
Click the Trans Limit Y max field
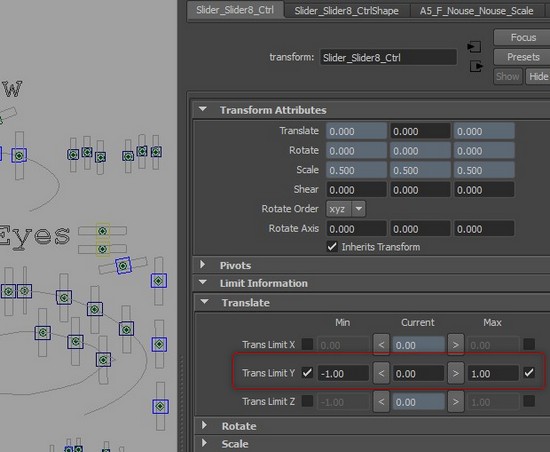click(x=493, y=374)
